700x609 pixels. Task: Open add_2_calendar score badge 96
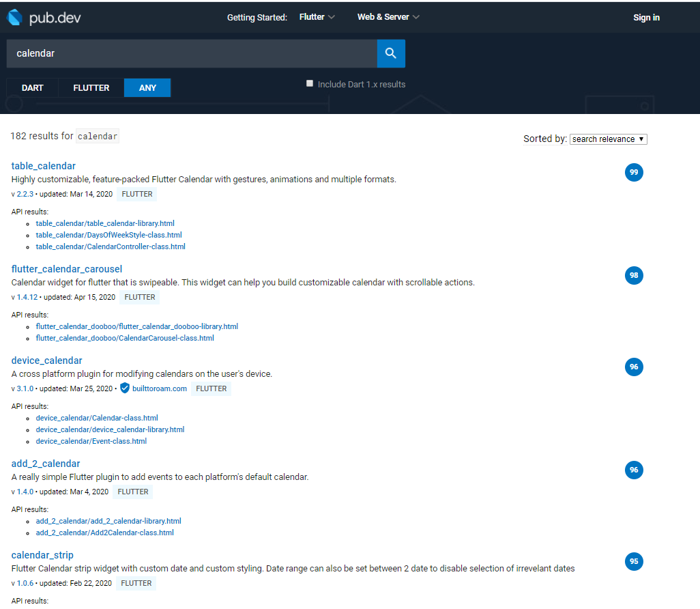tap(634, 470)
